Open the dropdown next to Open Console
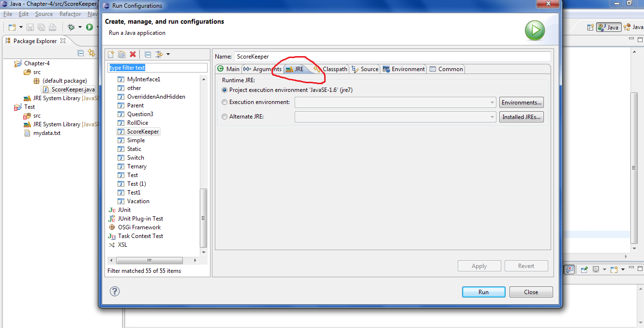 coord(623,269)
